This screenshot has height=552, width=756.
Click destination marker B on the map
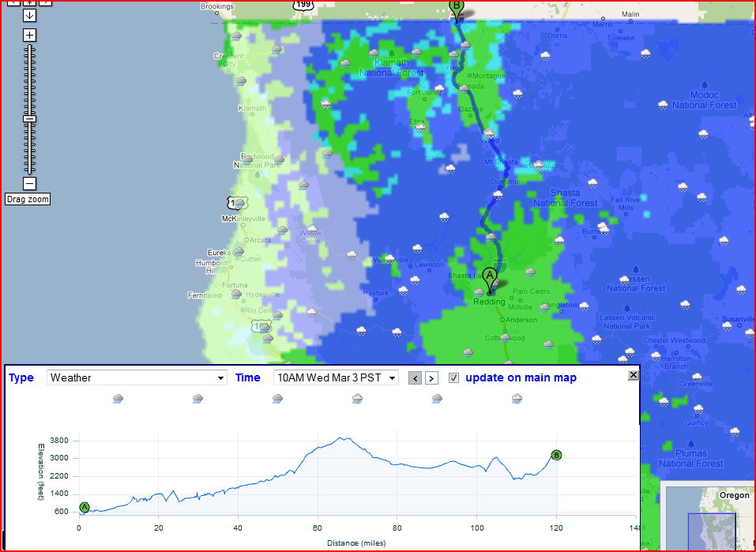click(456, 8)
